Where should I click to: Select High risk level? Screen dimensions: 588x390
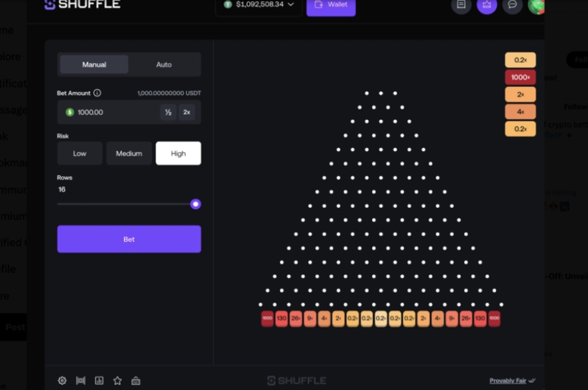coord(178,153)
